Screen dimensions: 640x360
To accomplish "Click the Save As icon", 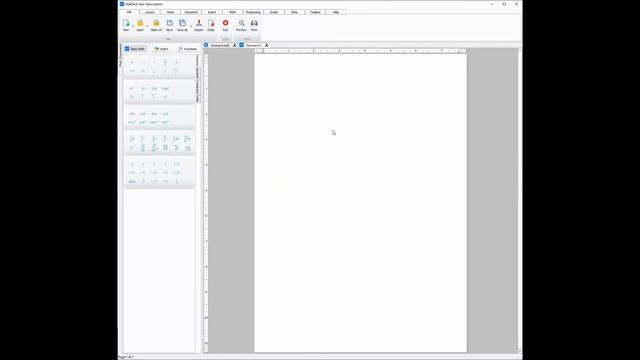I will (x=182, y=24).
